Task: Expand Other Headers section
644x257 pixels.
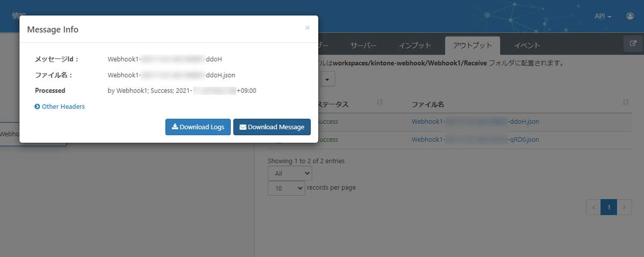Action: [60, 107]
